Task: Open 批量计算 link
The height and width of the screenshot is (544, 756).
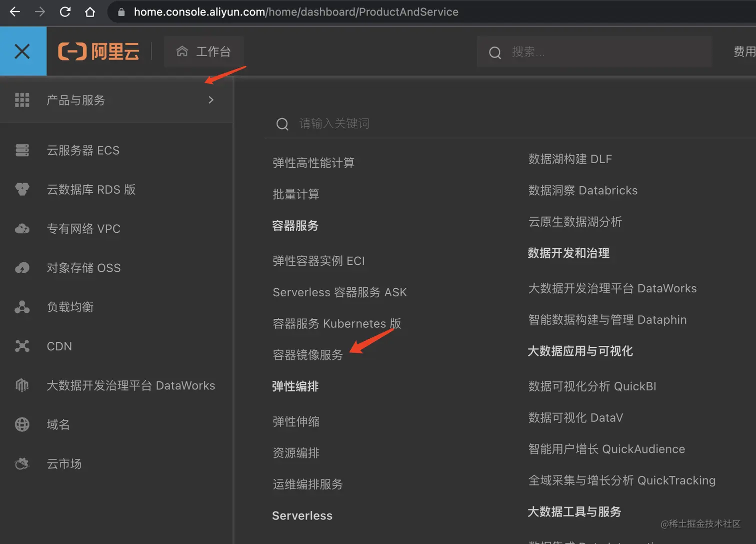Action: coord(296,194)
